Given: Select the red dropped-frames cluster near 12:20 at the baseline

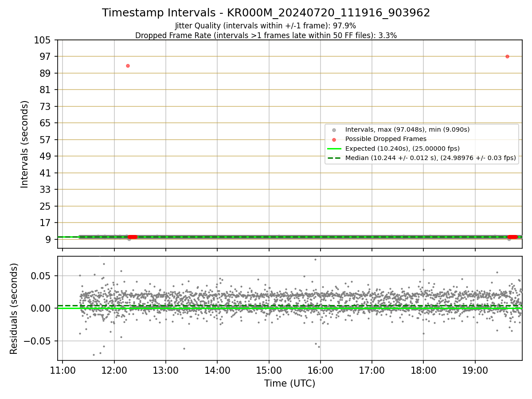Looking at the screenshot, I should point(133,237).
